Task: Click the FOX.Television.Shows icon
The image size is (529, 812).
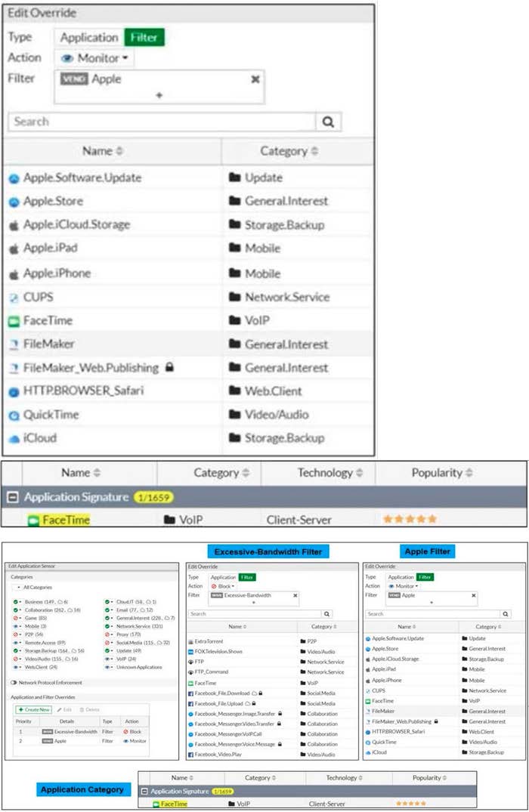Action: coord(190,651)
